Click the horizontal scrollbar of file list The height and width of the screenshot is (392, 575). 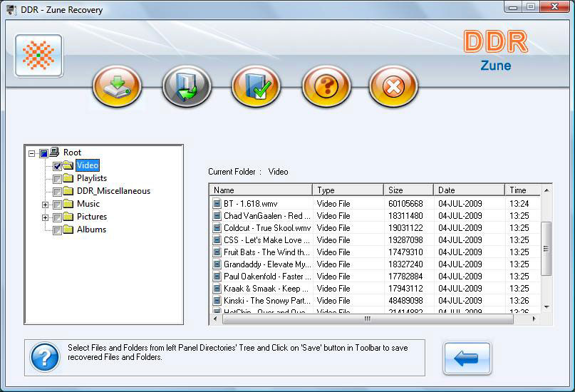point(367,319)
